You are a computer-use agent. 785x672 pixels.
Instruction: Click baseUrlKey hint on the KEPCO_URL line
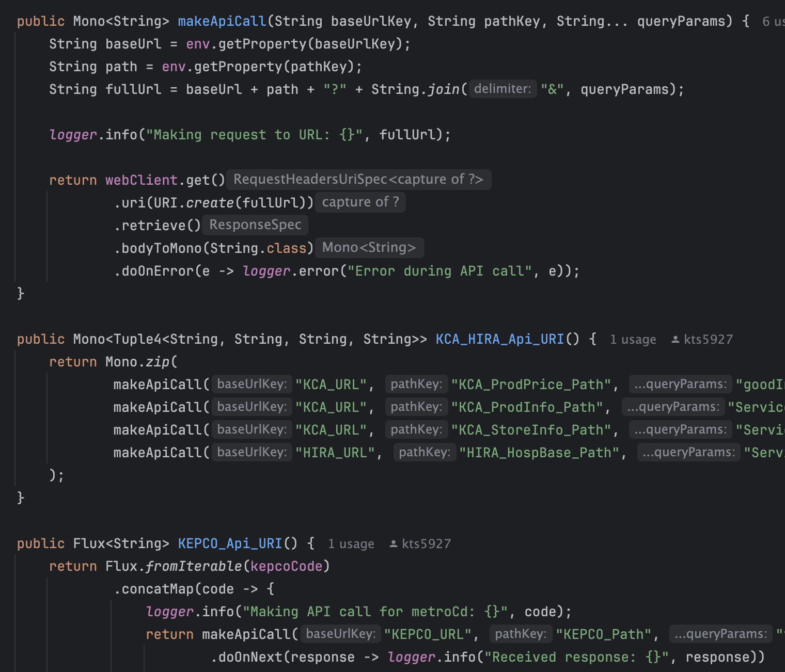[341, 634]
